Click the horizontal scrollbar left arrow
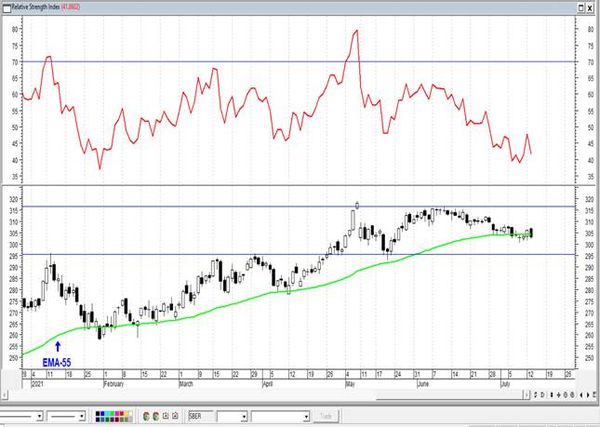This screenshot has width=600, height=427. click(x=4, y=395)
